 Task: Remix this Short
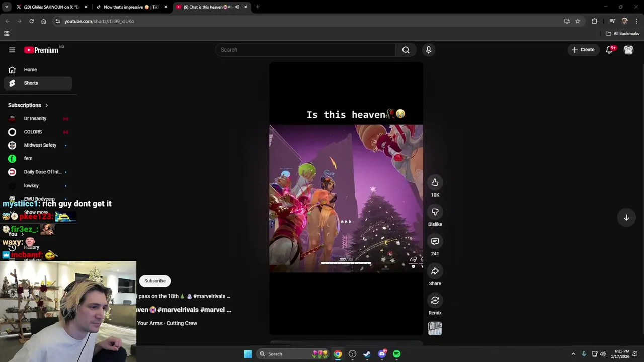click(x=435, y=300)
